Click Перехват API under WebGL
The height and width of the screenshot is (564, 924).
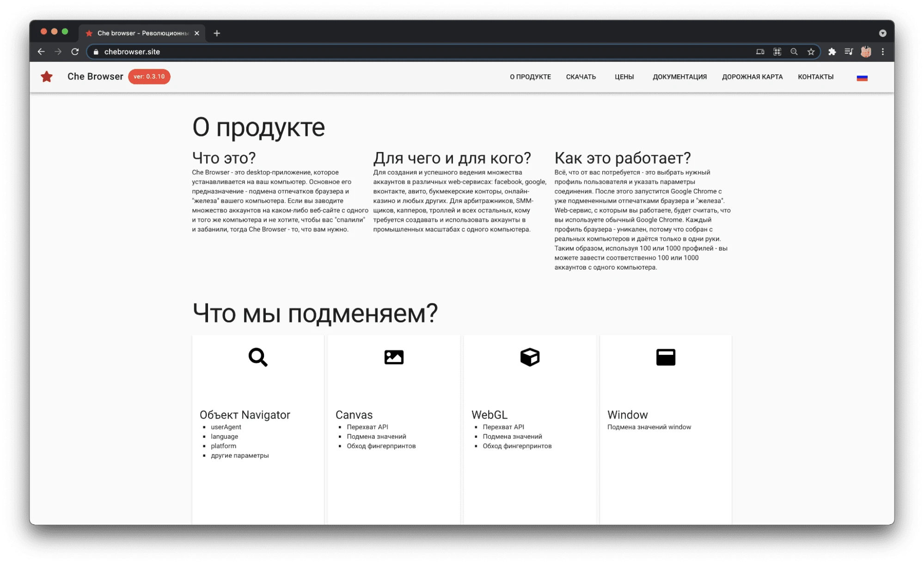click(x=503, y=427)
